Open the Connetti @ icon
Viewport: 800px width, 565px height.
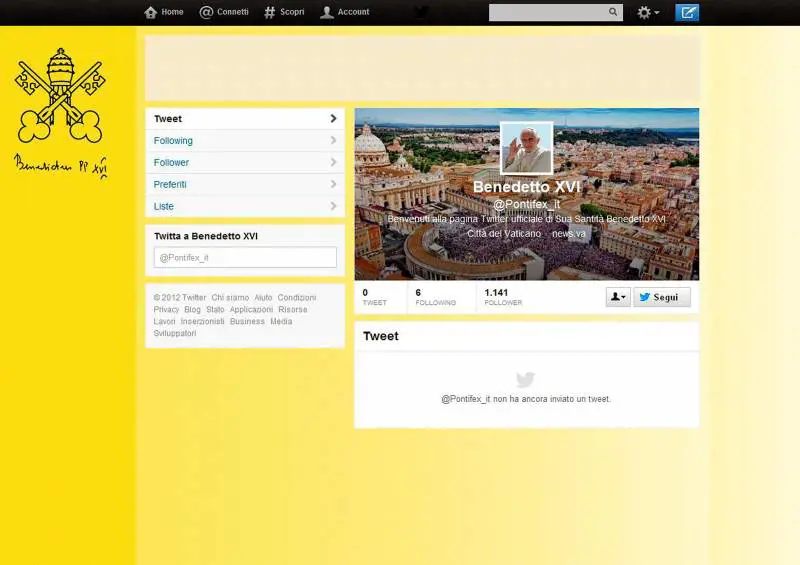(x=206, y=12)
